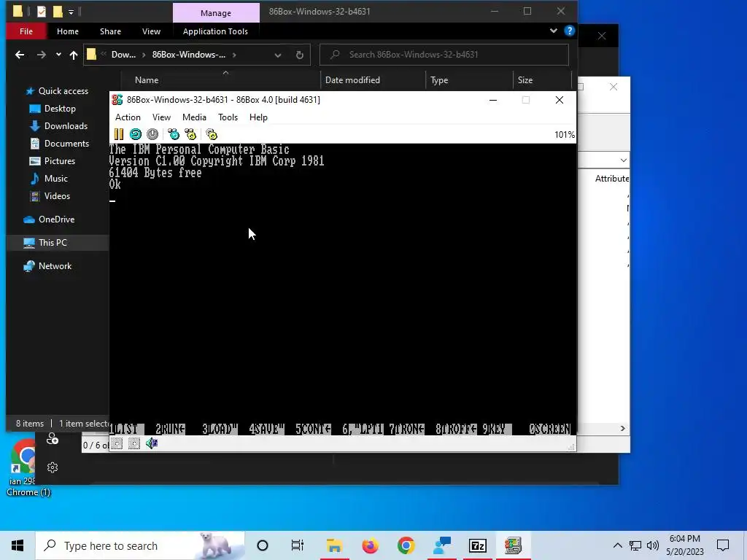
Task: Open Chrome from taskbar
Action: 406,545
